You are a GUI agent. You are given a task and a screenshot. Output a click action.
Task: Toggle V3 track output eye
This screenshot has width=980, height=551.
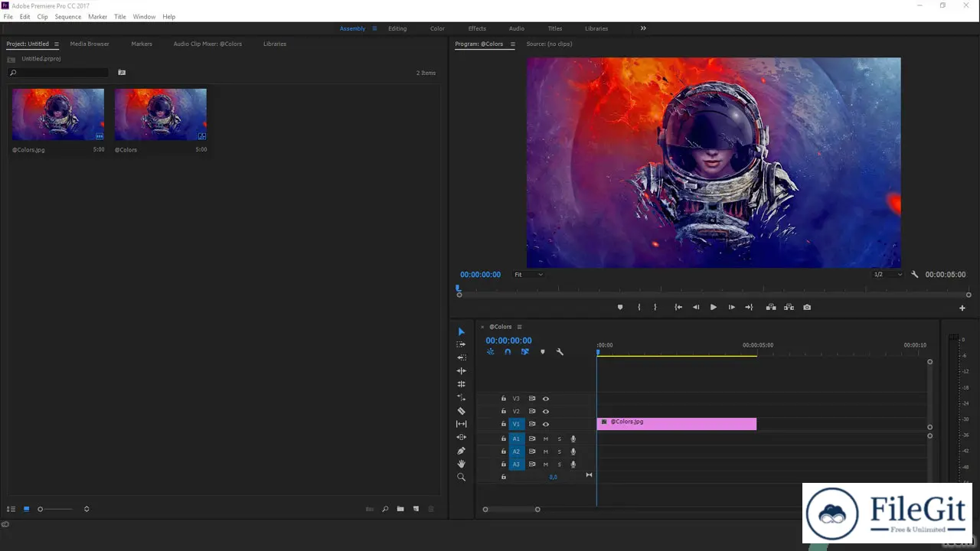546,399
